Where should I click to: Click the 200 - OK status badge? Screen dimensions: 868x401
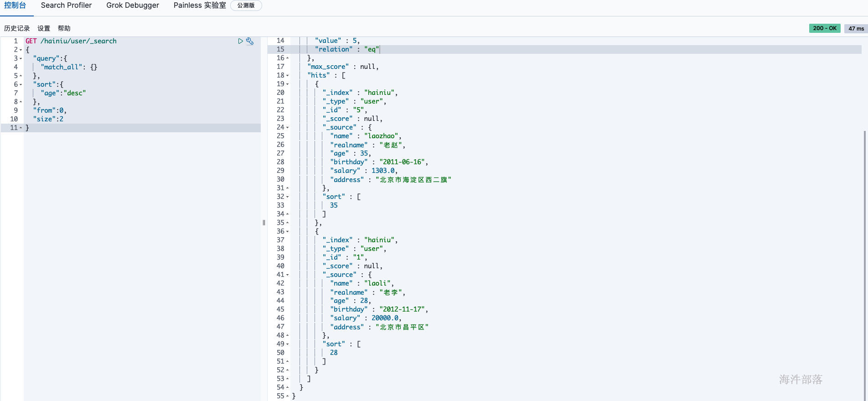point(825,28)
